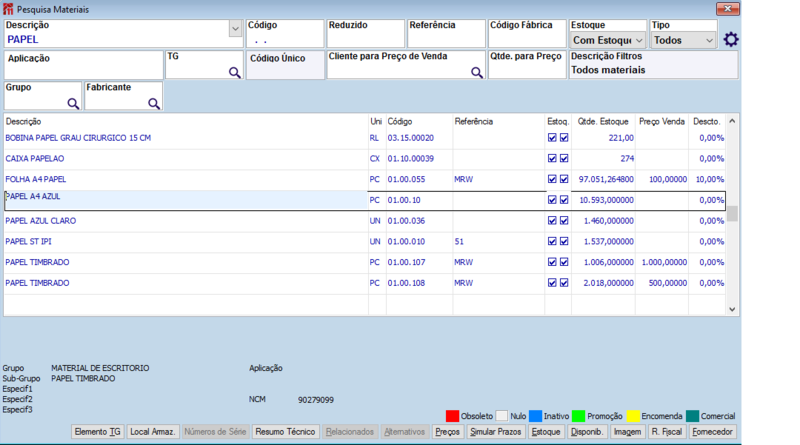Click the red Obsoleto color swatch
Image resolution: width=800 pixels, height=445 pixels.
(452, 416)
